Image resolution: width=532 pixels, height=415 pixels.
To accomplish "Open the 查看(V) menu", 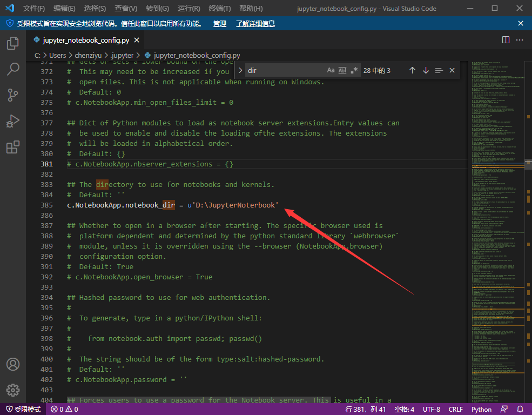I will pos(126,8).
